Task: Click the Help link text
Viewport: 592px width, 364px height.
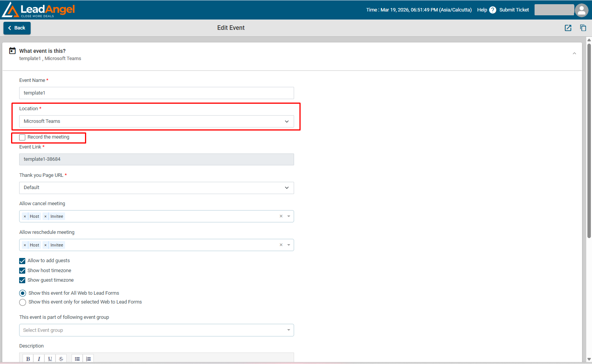Action: tap(482, 10)
